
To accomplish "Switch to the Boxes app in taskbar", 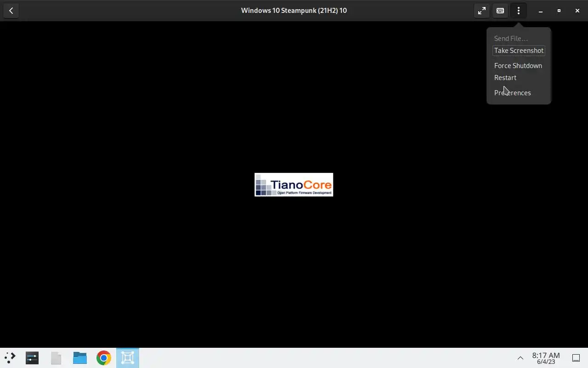I will (128, 358).
